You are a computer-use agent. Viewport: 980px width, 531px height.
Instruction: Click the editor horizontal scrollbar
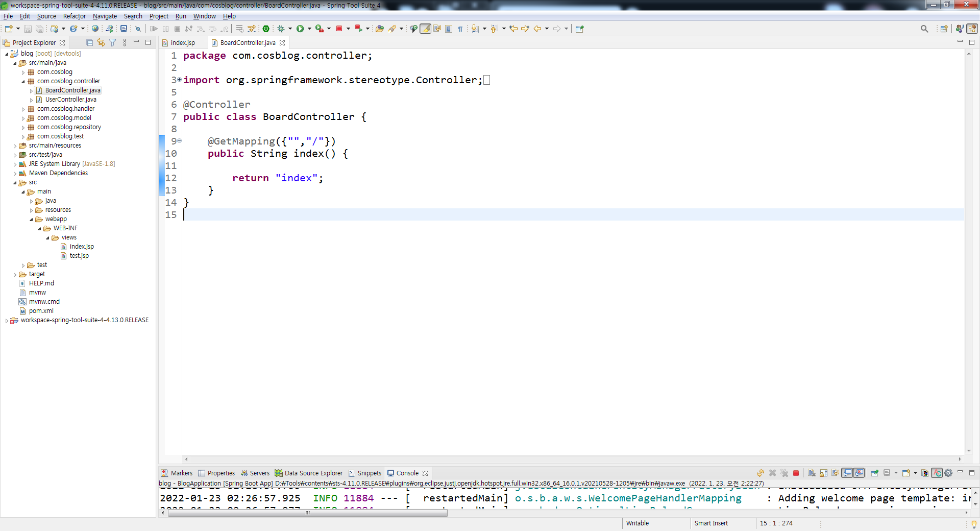tap(572, 459)
